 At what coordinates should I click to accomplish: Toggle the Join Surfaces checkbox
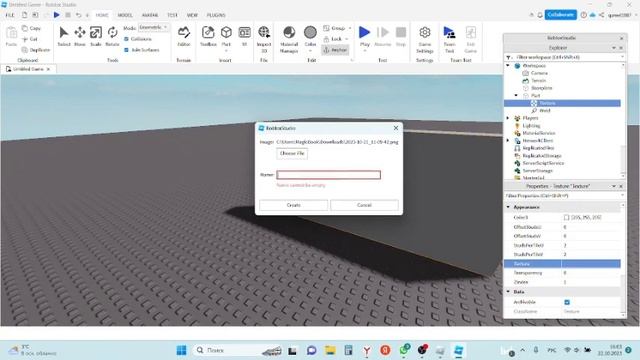tap(127, 50)
